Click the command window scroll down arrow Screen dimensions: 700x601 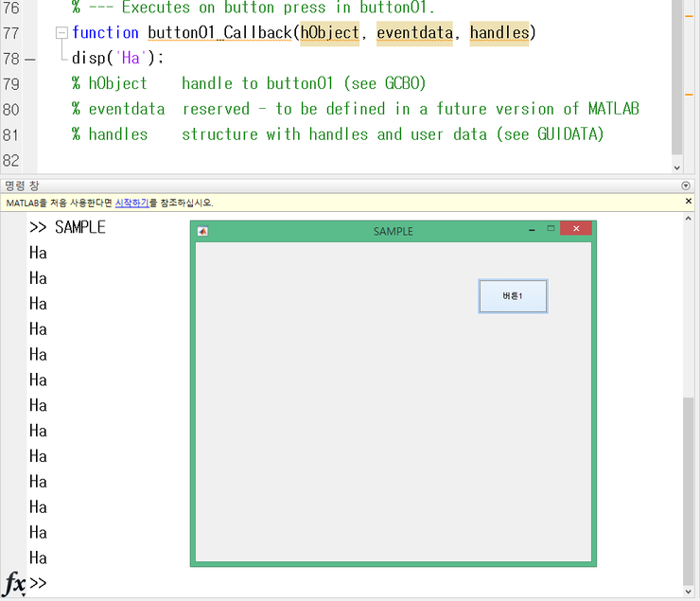coord(688,592)
